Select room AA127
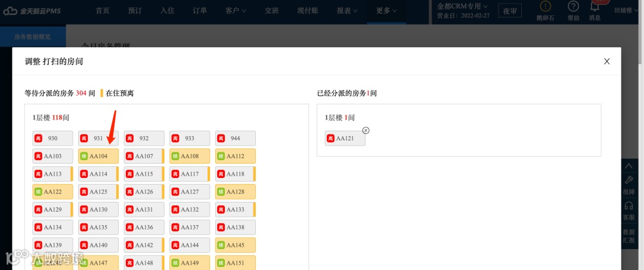 (x=190, y=192)
